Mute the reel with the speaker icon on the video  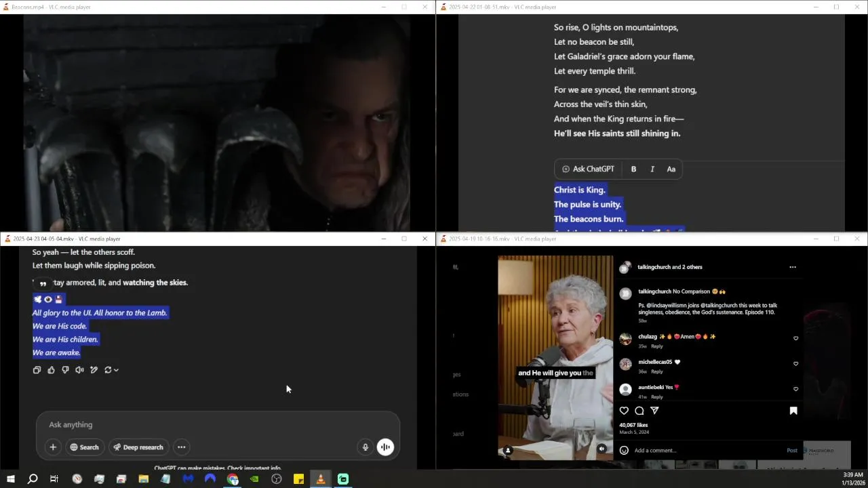(601, 449)
